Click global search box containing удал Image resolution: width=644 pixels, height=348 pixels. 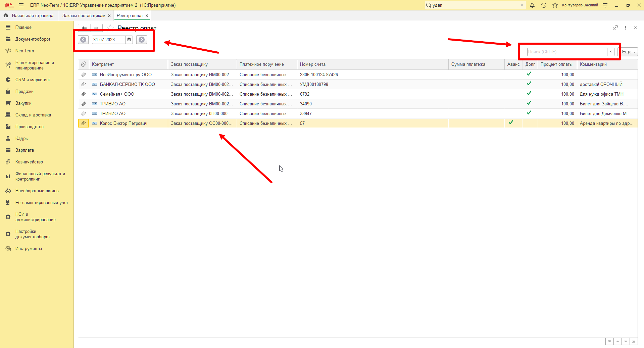tap(475, 5)
